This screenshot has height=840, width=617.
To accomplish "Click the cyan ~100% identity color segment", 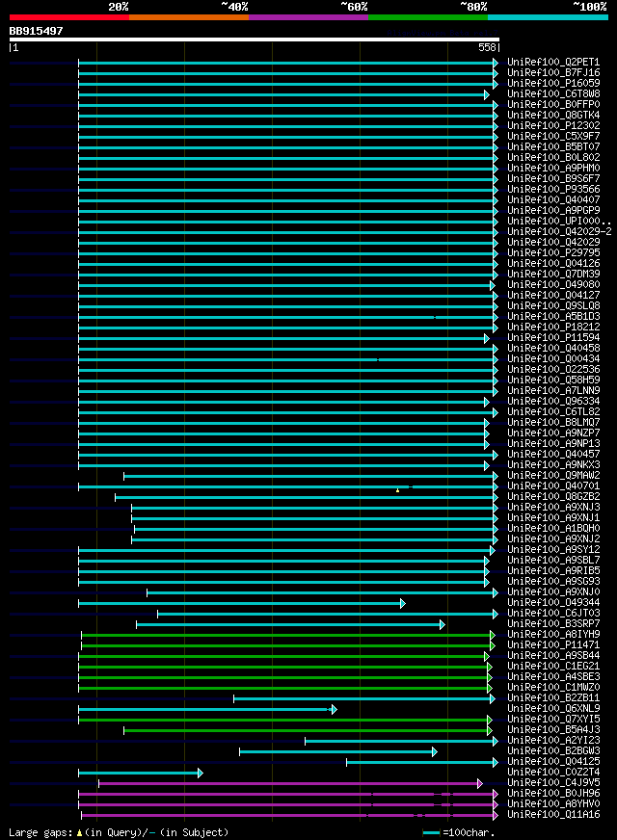I will coord(548,17).
